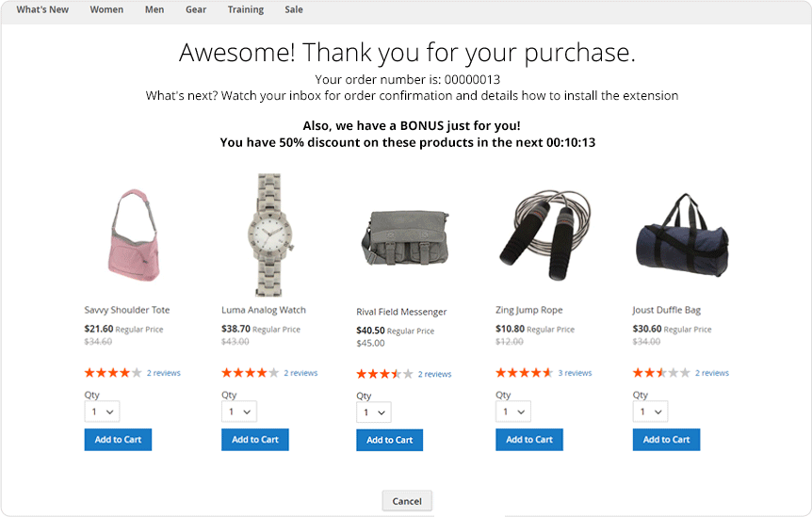
Task: Open the 3 reviews link for Zing Jump Rope
Action: click(x=575, y=373)
